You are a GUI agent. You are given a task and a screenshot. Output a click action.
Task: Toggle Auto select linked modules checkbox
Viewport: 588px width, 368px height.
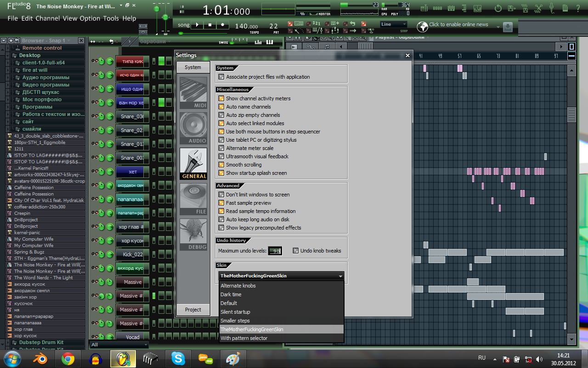(221, 123)
